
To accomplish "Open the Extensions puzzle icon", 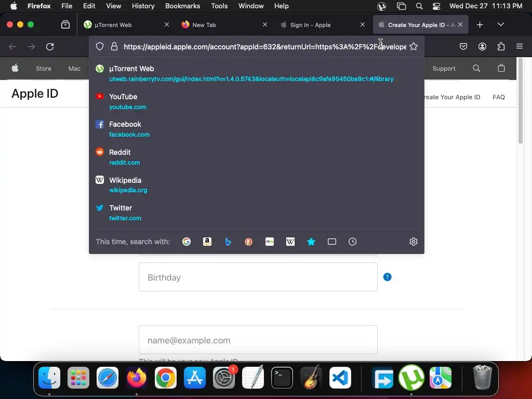I will [501, 46].
